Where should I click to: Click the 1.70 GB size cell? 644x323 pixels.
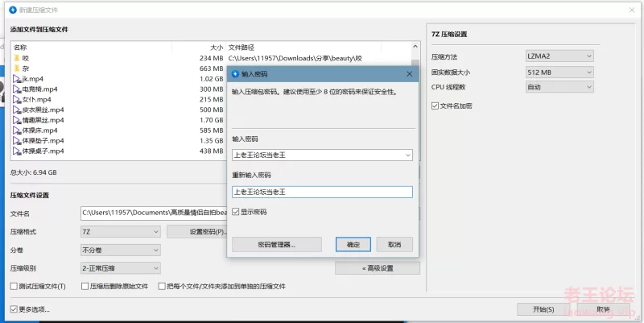(x=212, y=120)
